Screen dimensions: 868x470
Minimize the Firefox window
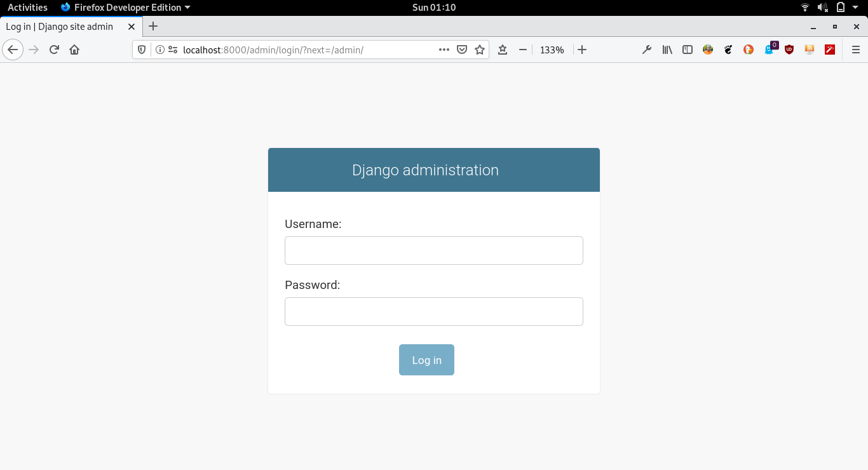coord(813,27)
